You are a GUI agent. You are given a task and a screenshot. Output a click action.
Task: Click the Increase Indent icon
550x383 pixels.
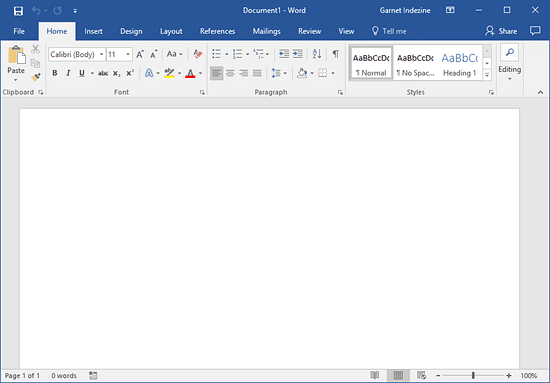[x=297, y=54]
